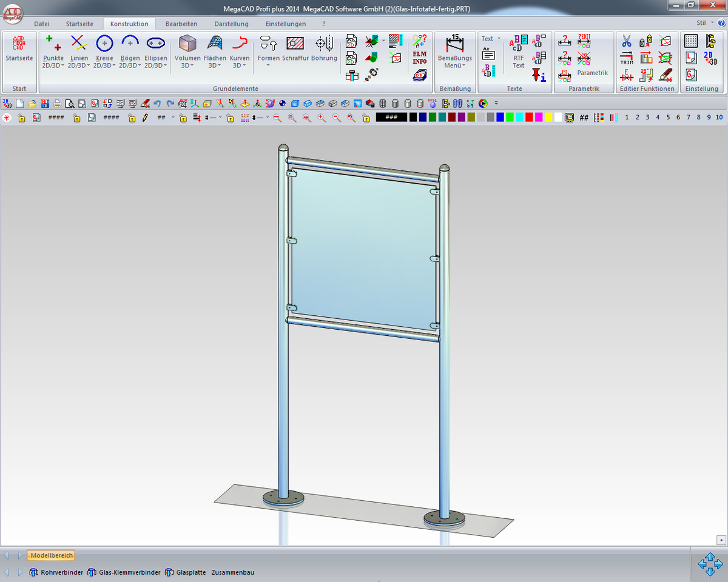
Task: Click the undo arrow in the toolbar
Action: (158, 104)
